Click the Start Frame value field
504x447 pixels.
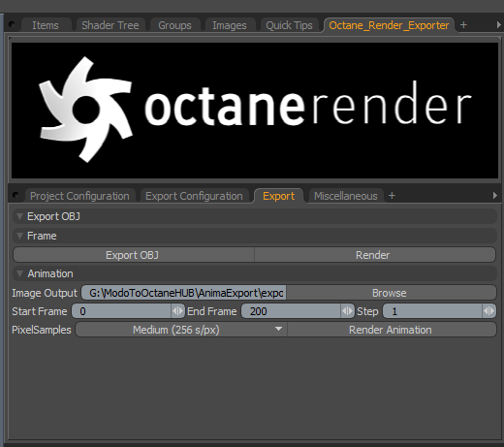[x=121, y=311]
